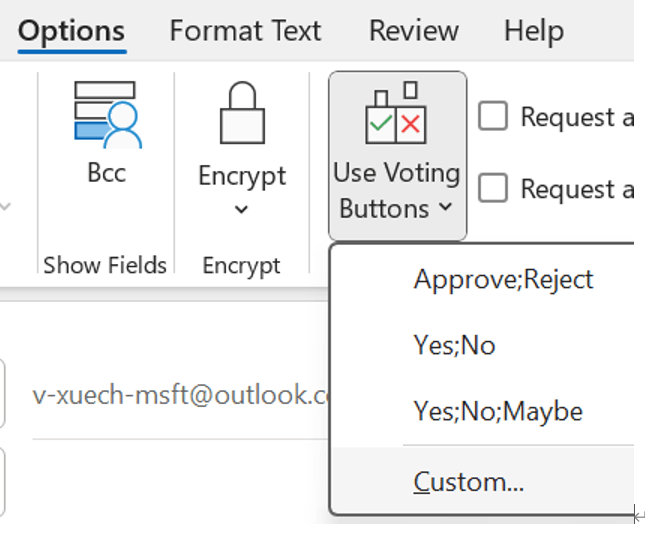The width and height of the screenshot is (645, 547).
Task: Click the Use Voting Buttons label text
Action: 397,191
